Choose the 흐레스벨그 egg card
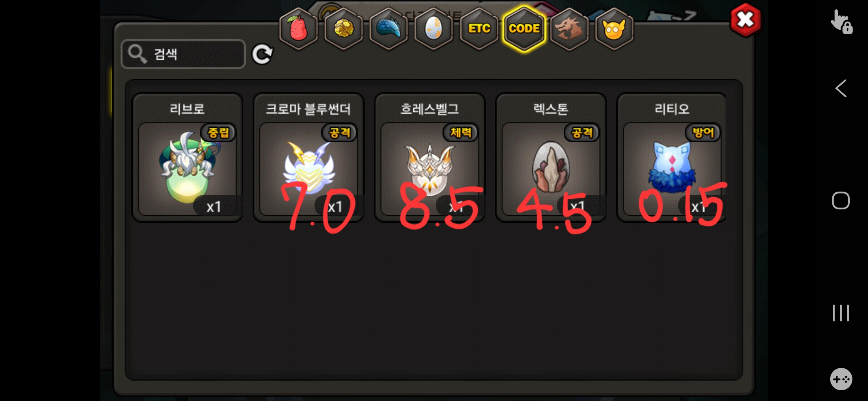868x401 pixels. coord(430,157)
